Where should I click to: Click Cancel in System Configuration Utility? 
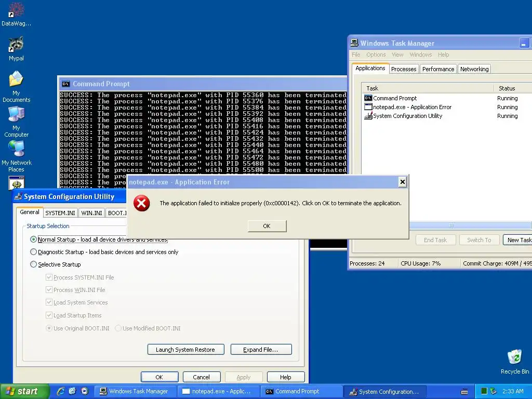pos(202,377)
